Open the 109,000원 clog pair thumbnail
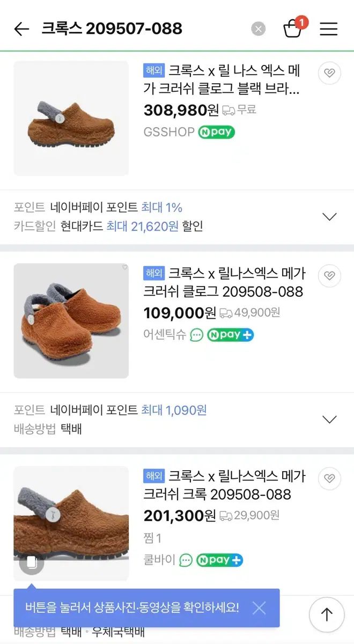 [x=71, y=320]
